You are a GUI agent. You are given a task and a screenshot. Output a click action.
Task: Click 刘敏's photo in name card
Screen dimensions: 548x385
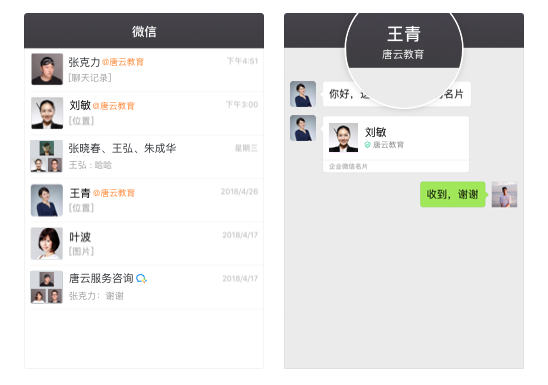[343, 137]
